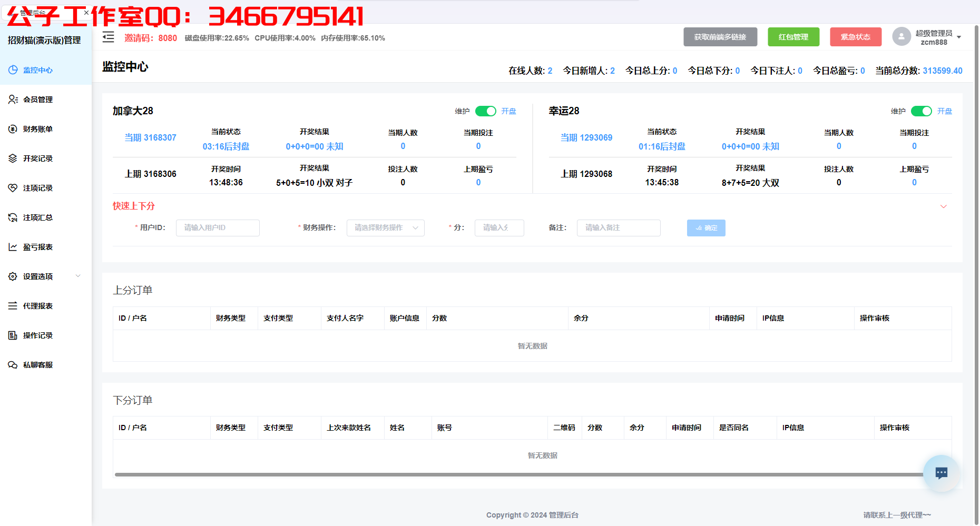This screenshot has width=980, height=526.
Task: Open 会员管理 menu item
Action: (x=46, y=100)
